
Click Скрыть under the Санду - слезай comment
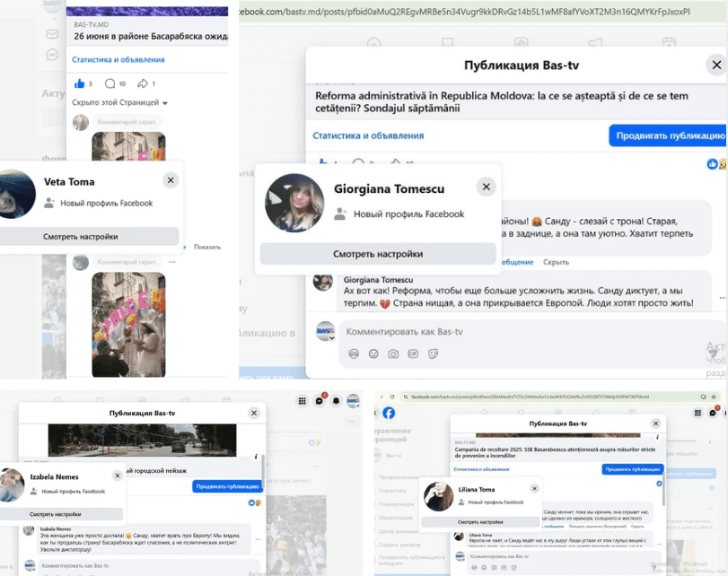click(556, 262)
